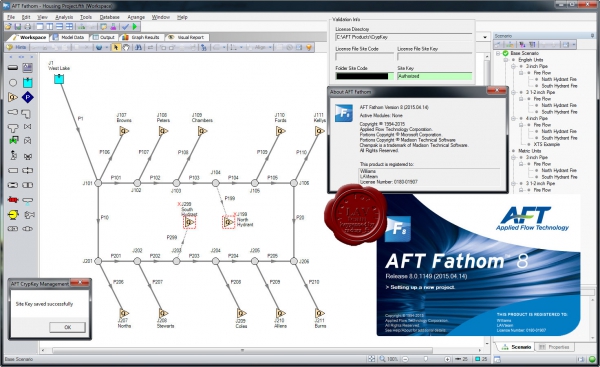The width and height of the screenshot is (600, 367).
Task: Open the Arrange menu
Action: pos(136,17)
